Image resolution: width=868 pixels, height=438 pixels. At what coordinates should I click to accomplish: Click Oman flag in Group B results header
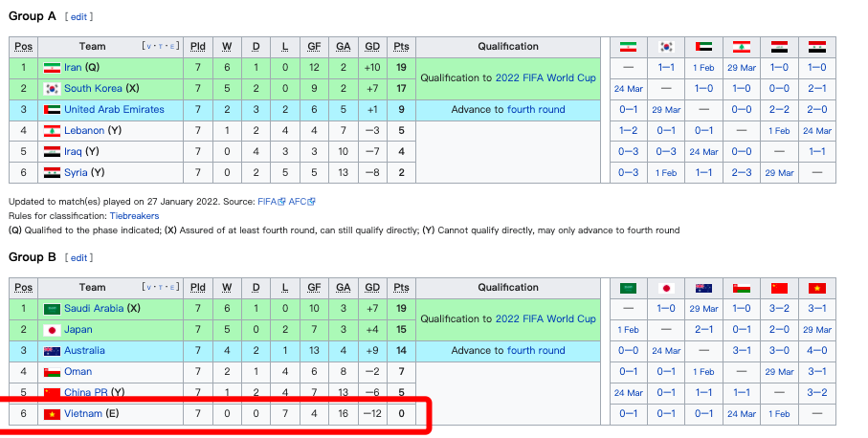[742, 288]
